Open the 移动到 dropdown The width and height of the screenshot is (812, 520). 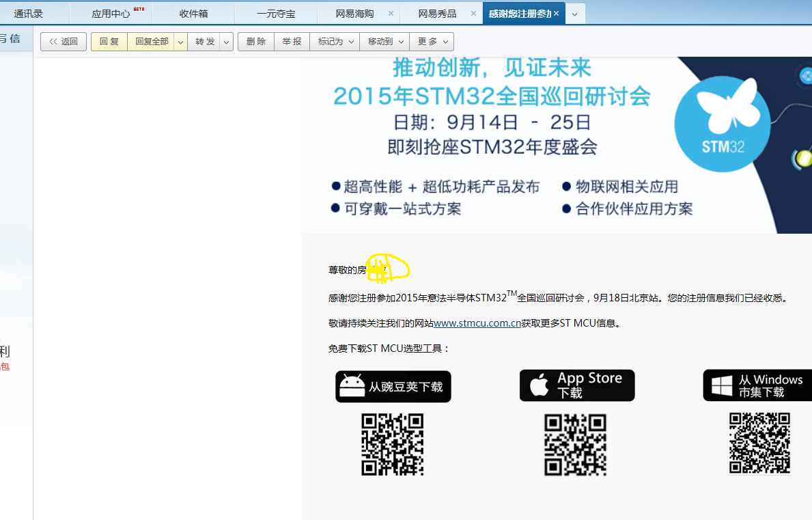(384, 42)
